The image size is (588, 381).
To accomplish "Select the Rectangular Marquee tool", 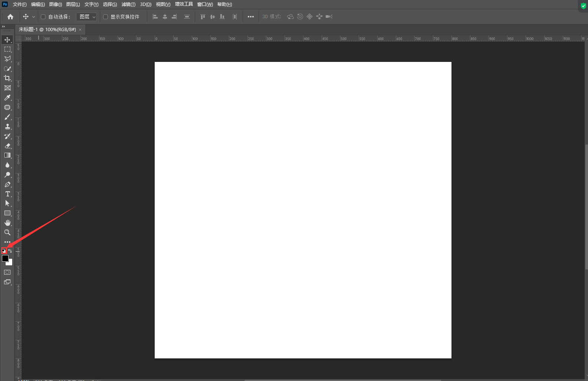I will pos(7,49).
